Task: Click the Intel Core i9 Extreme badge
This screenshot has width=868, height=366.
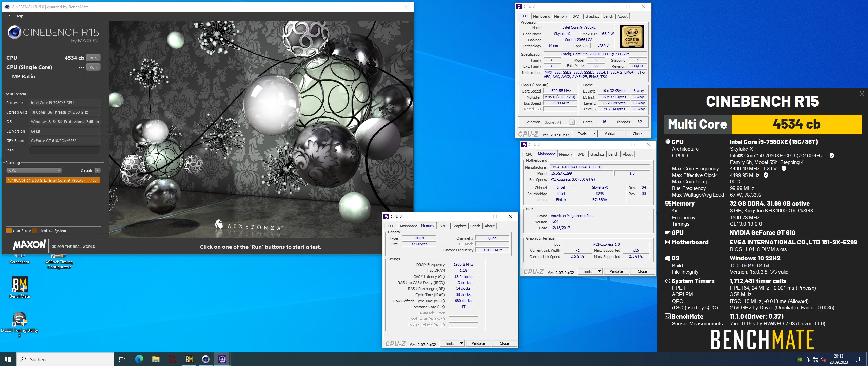Action: pos(632,37)
